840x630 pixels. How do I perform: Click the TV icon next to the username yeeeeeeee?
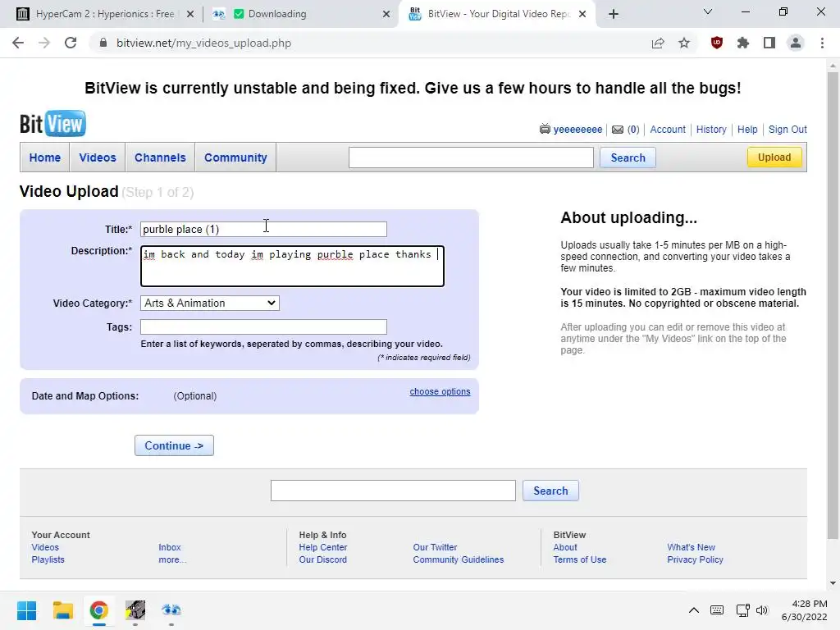pos(545,129)
